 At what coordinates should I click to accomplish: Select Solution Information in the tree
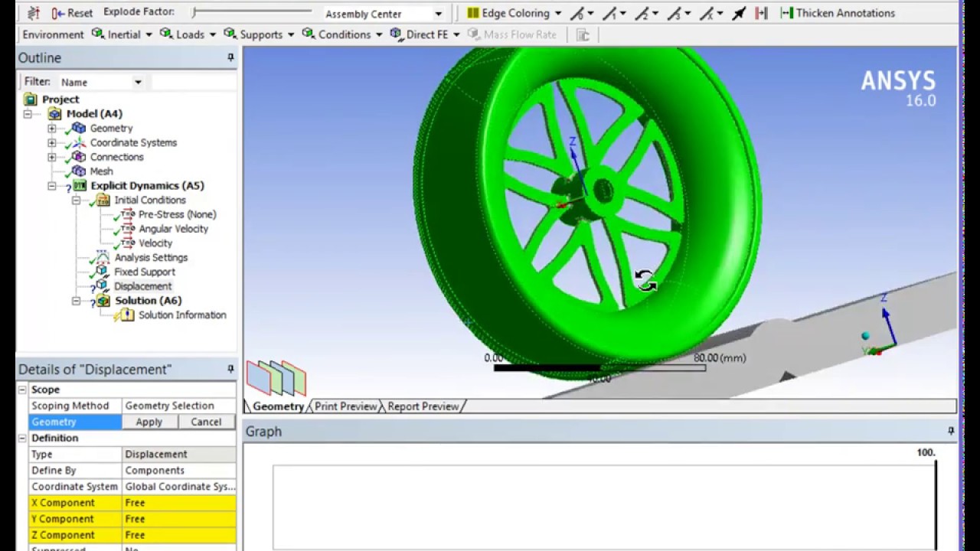click(x=182, y=315)
